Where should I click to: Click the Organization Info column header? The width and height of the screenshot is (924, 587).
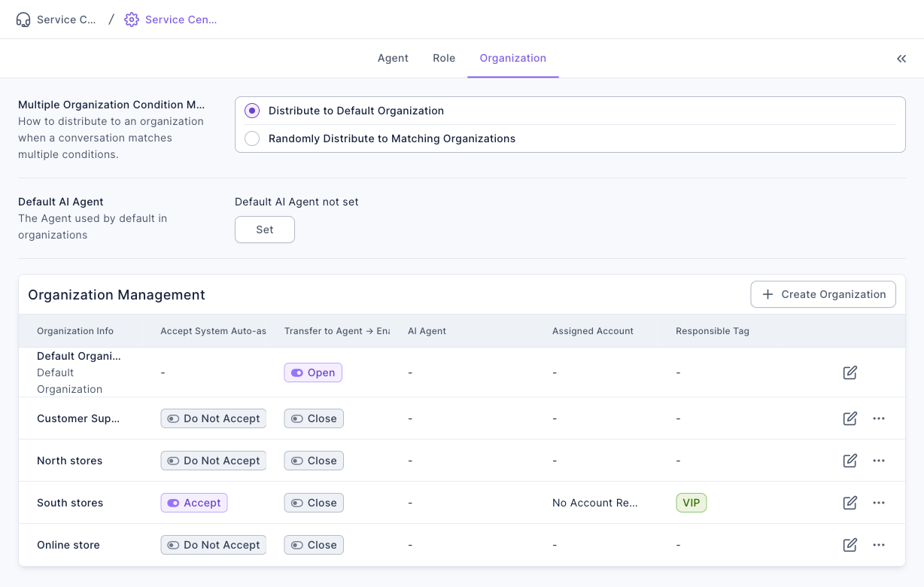[x=75, y=331]
